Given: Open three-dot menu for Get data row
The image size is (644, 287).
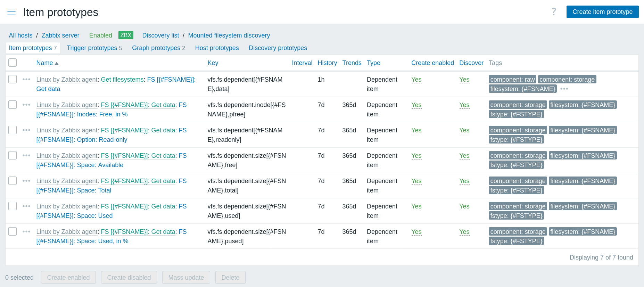Looking at the screenshot, I should coord(26,80).
